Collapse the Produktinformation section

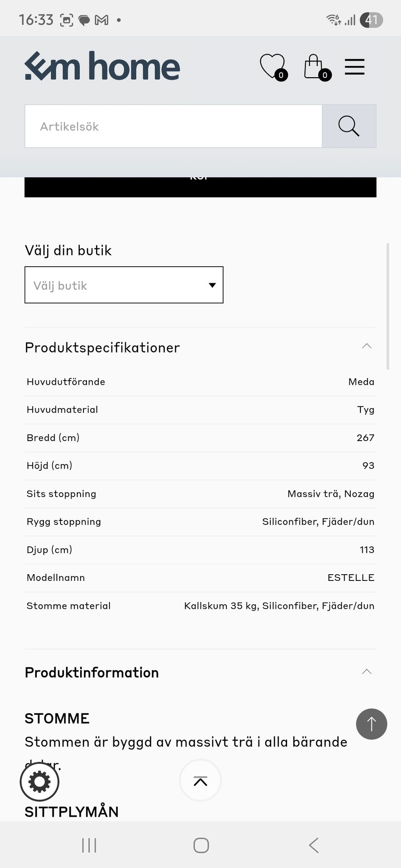366,671
